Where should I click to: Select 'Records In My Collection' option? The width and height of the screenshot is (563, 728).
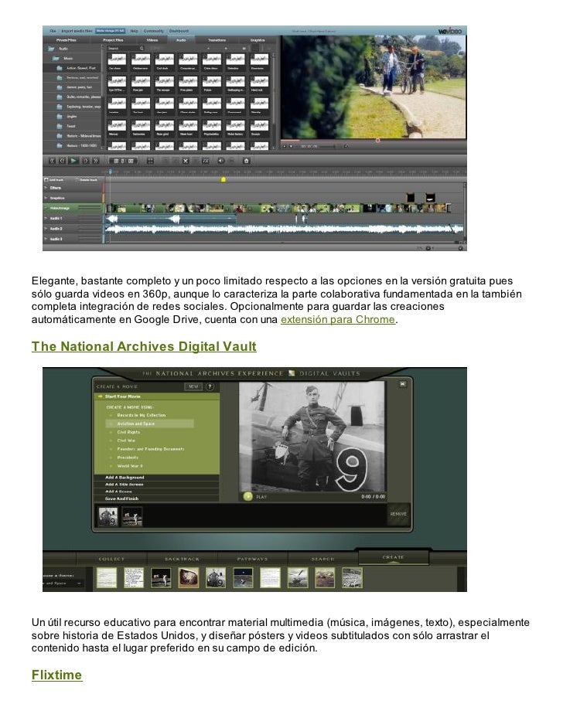pos(142,415)
